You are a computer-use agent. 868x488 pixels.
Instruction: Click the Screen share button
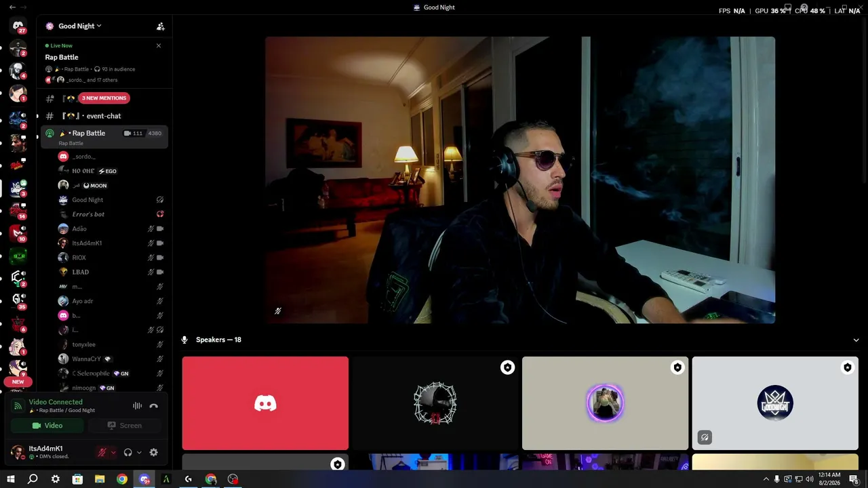125,426
